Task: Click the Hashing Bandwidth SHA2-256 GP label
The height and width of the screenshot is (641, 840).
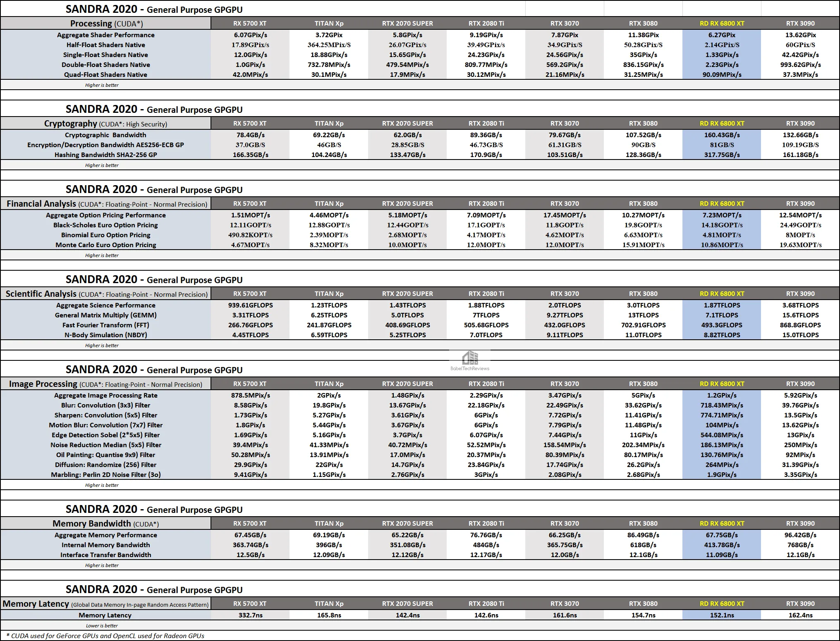Action: 106,155
